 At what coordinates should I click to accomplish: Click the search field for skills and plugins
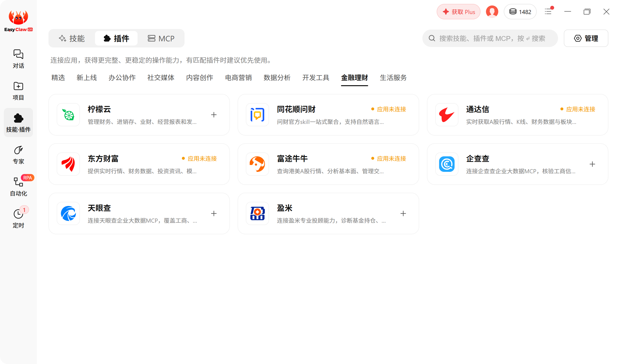[490, 38]
